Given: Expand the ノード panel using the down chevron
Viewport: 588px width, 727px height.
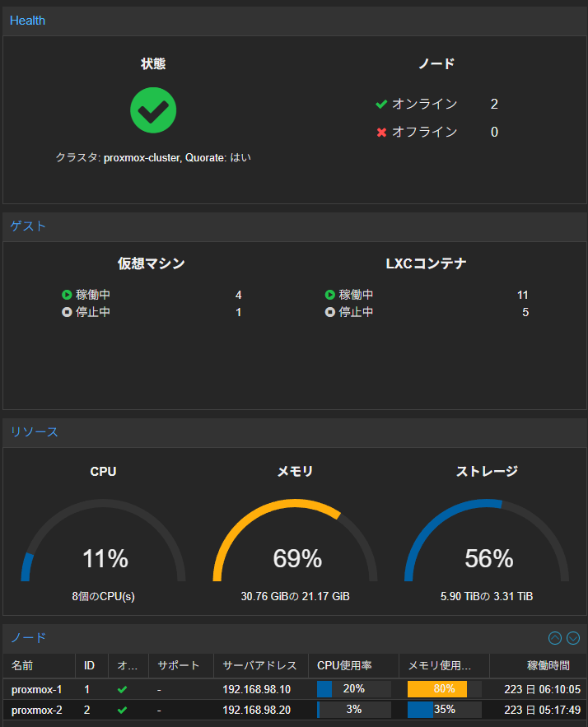Looking at the screenshot, I should pos(573,637).
